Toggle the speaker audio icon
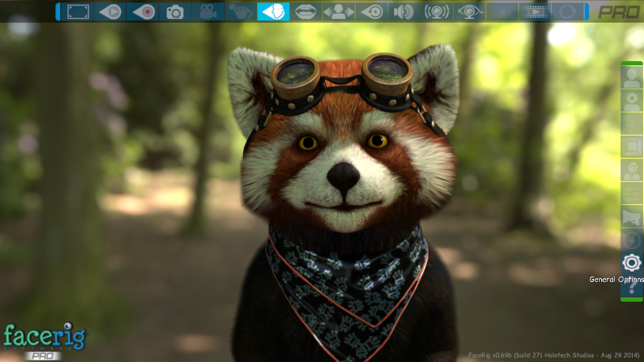This screenshot has height=362, width=644. click(x=404, y=12)
